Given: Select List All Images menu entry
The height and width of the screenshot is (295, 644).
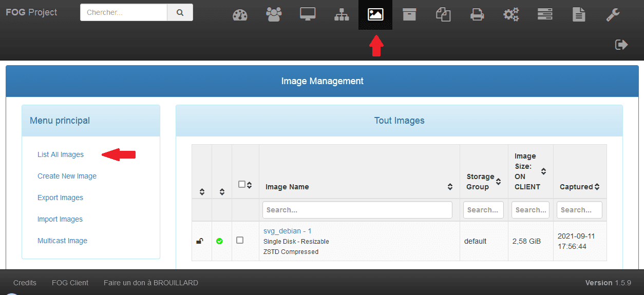Looking at the screenshot, I should [x=61, y=154].
